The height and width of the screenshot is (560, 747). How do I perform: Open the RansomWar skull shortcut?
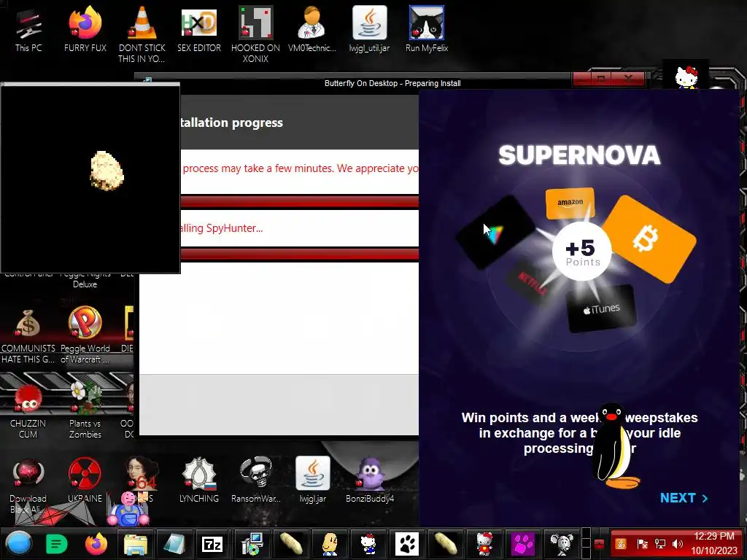(255, 480)
